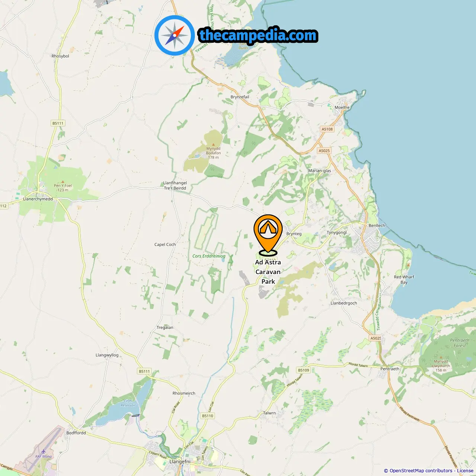Click the Cefni Reservoir label
Viewport: 476px width, 476px height.
click(128, 403)
